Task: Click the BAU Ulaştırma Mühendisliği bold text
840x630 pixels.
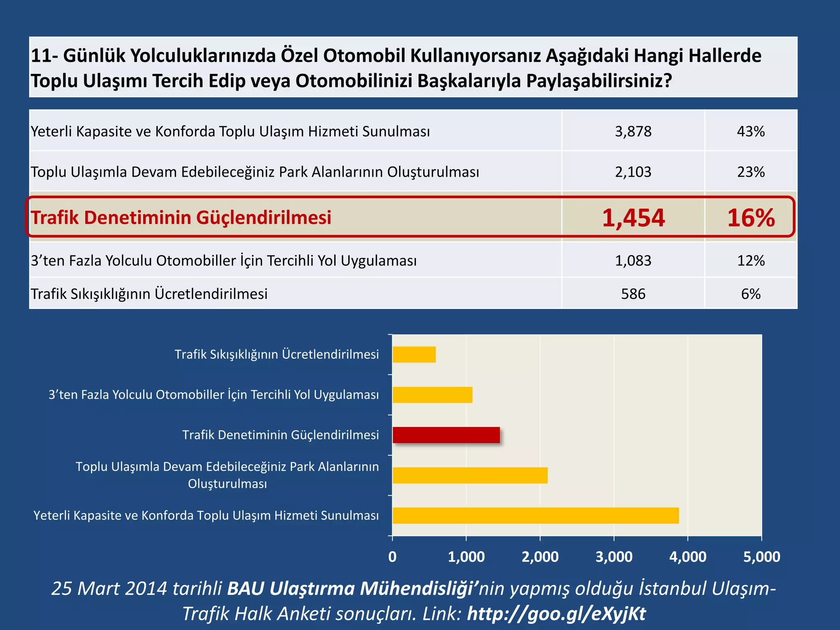Action: click(351, 589)
